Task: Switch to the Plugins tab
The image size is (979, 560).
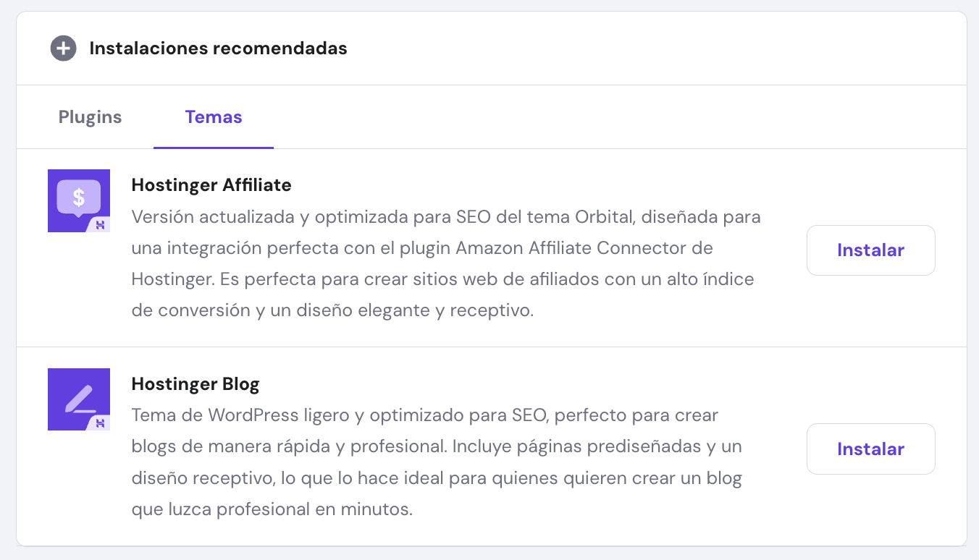Action: [x=89, y=116]
